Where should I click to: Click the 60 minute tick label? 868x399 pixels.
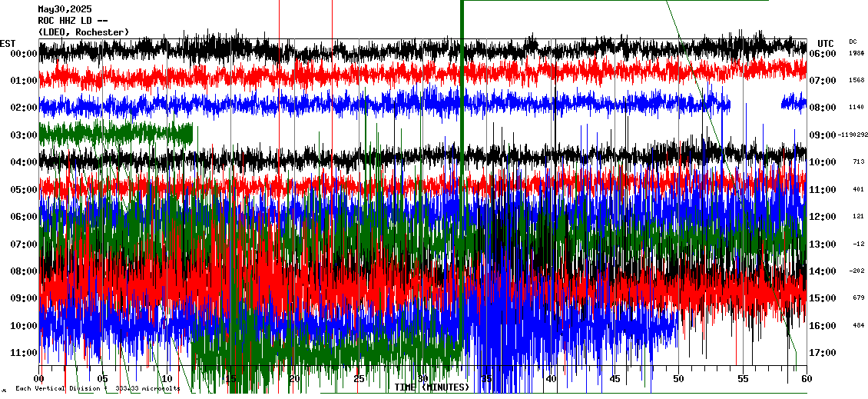pyautogui.click(x=806, y=379)
